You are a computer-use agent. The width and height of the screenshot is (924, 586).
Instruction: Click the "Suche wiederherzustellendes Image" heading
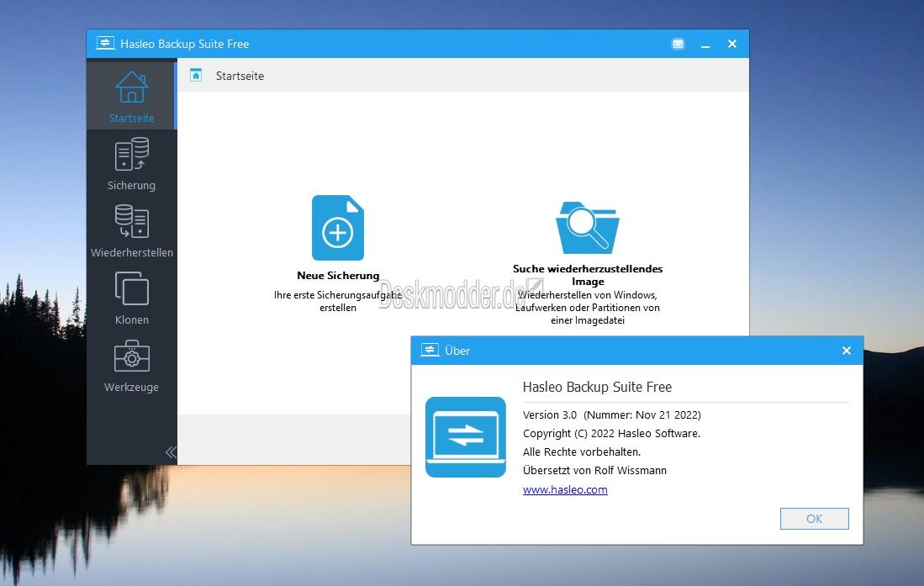coord(588,275)
